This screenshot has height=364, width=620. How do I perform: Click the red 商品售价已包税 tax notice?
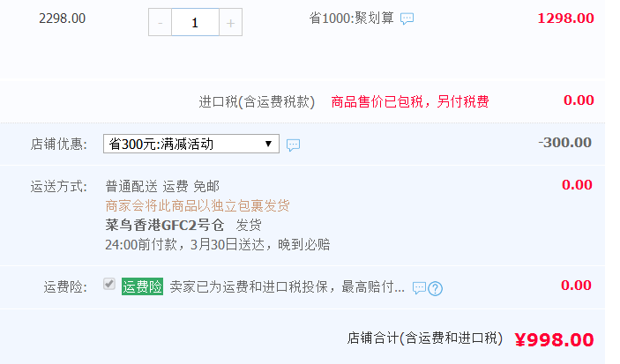point(410,101)
